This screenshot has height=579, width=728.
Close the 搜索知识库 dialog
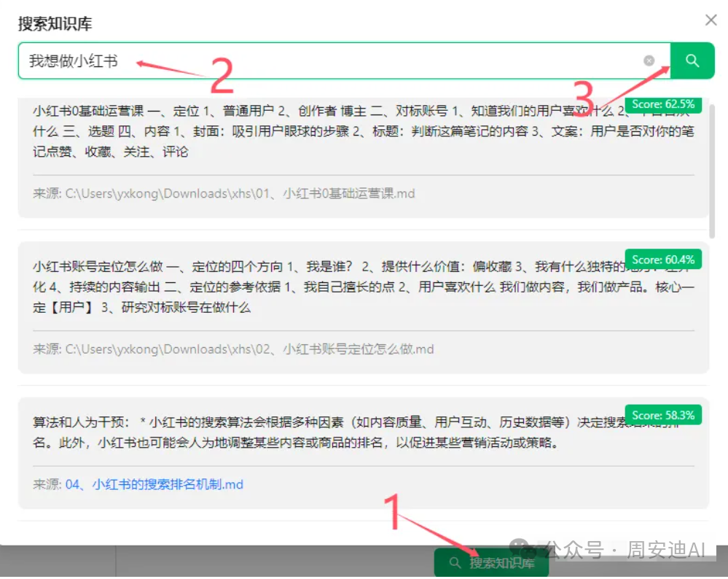(x=711, y=20)
